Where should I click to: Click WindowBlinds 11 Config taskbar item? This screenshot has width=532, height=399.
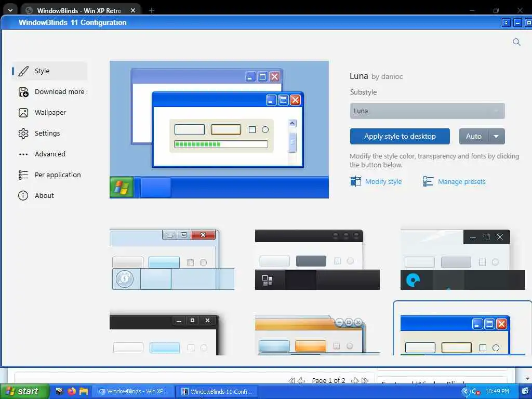(217, 392)
